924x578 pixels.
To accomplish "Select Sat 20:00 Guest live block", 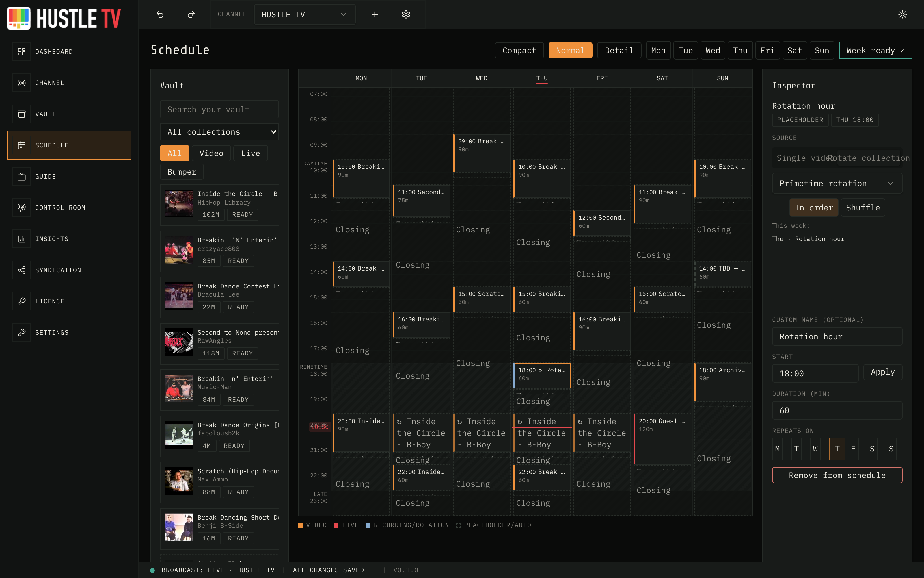I will pyautogui.click(x=662, y=439).
